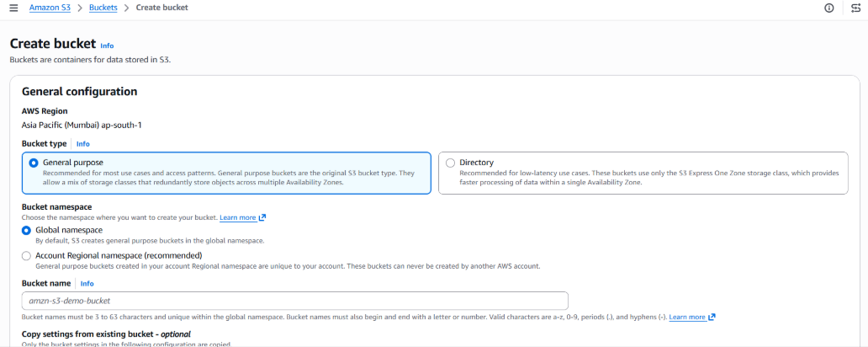This screenshot has height=347, width=868.
Task: Click external link icon beside namespace Learn more
Action: [x=262, y=217]
